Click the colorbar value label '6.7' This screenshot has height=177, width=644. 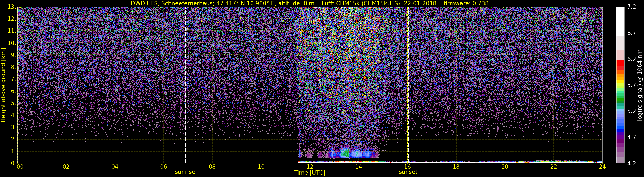pyautogui.click(x=632, y=33)
